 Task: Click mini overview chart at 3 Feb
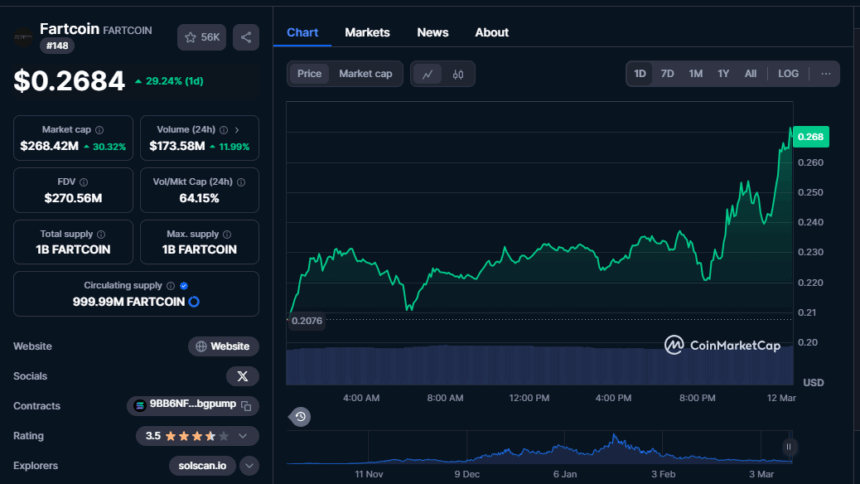(663, 453)
